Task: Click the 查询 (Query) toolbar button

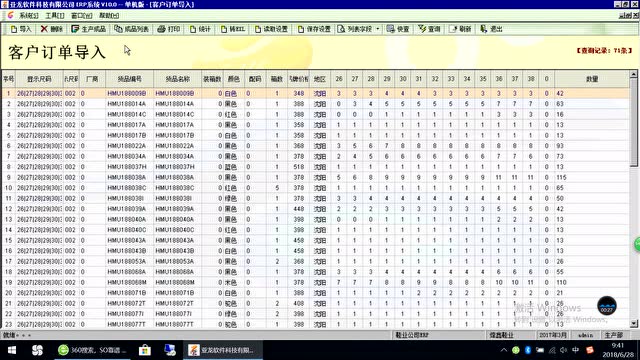Action: click(x=429, y=29)
